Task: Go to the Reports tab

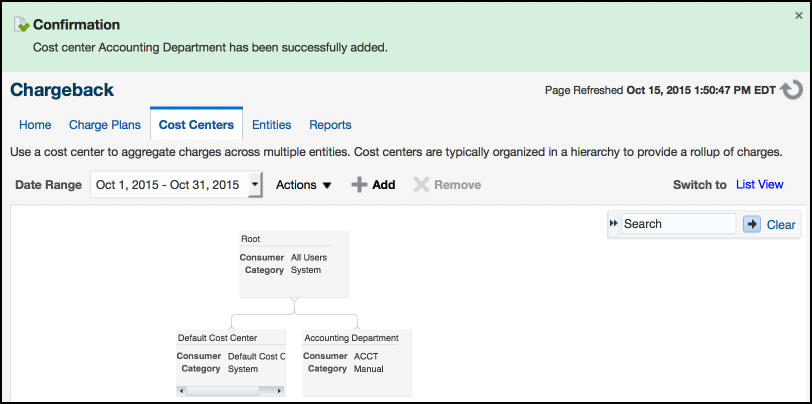Action: click(x=330, y=125)
